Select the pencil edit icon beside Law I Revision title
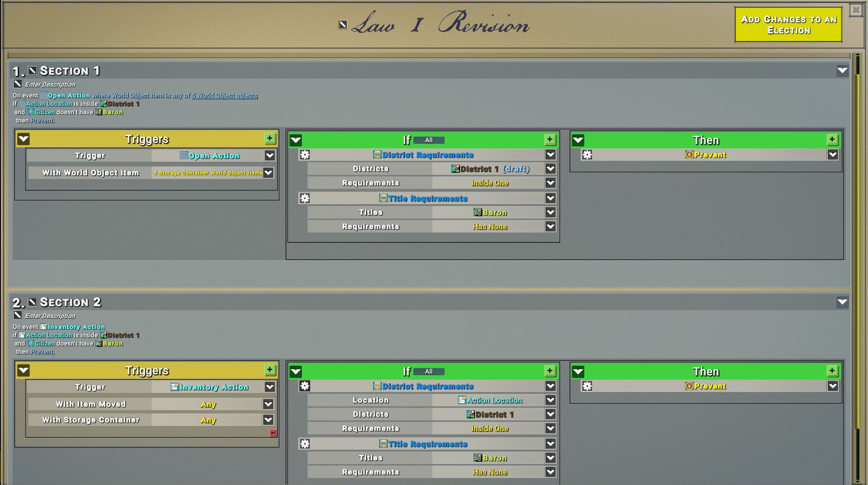The image size is (868, 485). click(x=342, y=25)
